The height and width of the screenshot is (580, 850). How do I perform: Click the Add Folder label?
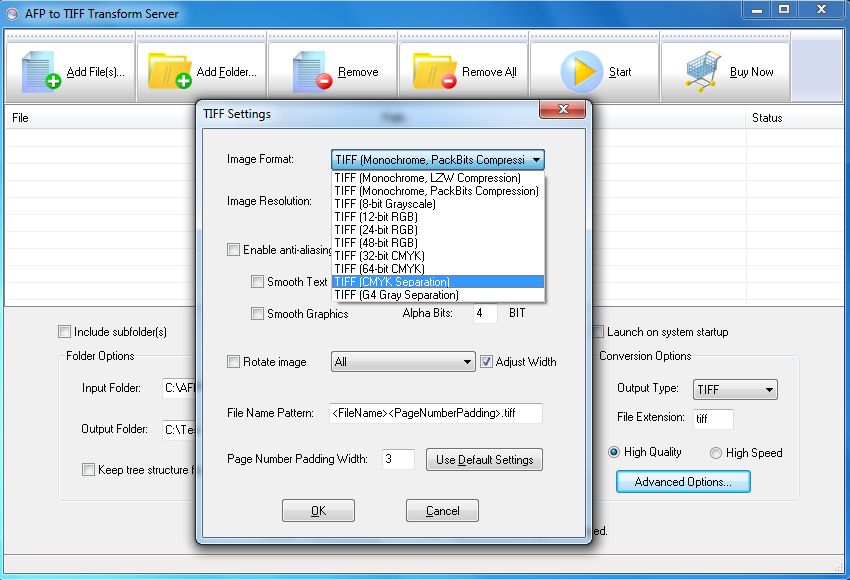[227, 72]
